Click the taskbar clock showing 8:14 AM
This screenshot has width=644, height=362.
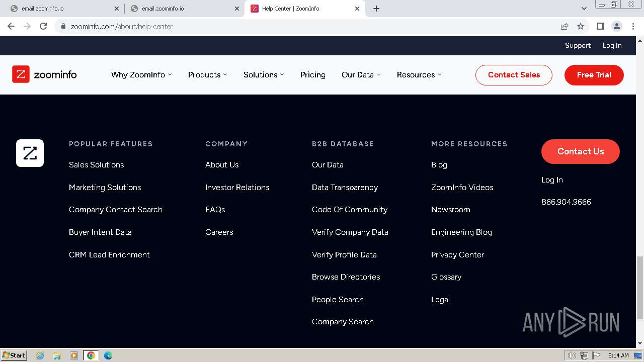click(618, 355)
